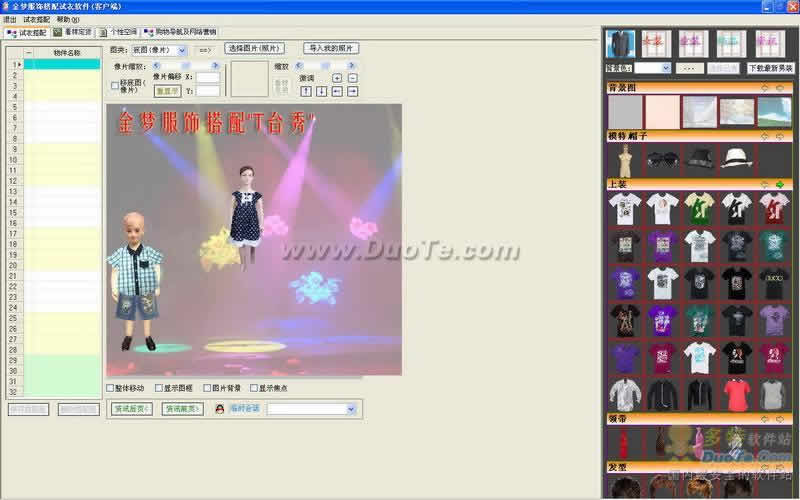Select the light purple T-shirt in fourth row

click(x=774, y=320)
